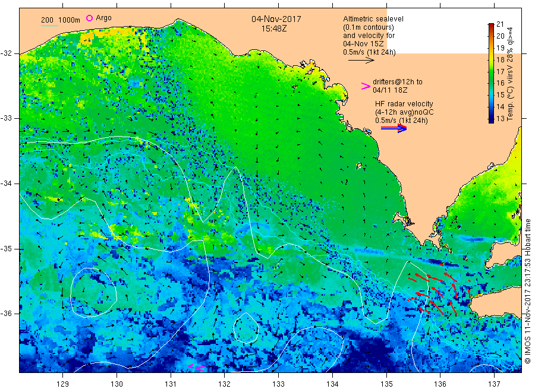Click the 'and velocity for' legend line
535x392 pixels.
coord(369,36)
